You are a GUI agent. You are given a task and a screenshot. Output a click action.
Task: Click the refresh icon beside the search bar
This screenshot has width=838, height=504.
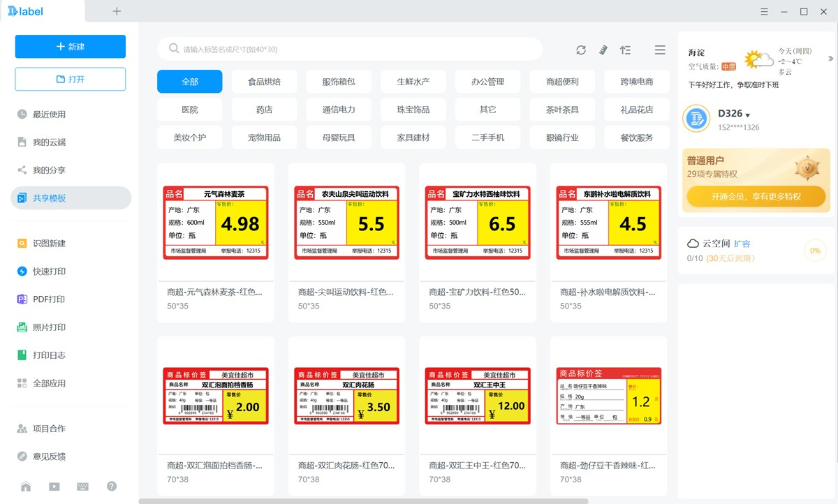coord(581,50)
